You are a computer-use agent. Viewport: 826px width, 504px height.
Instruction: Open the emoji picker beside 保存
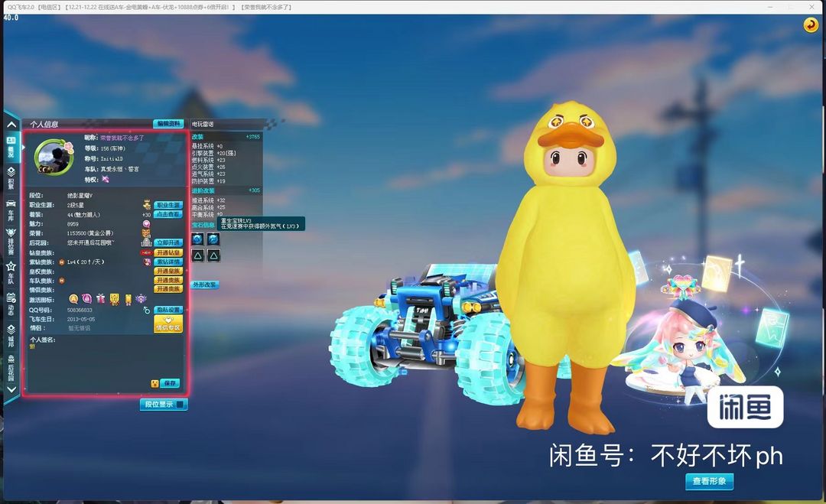pos(154,383)
